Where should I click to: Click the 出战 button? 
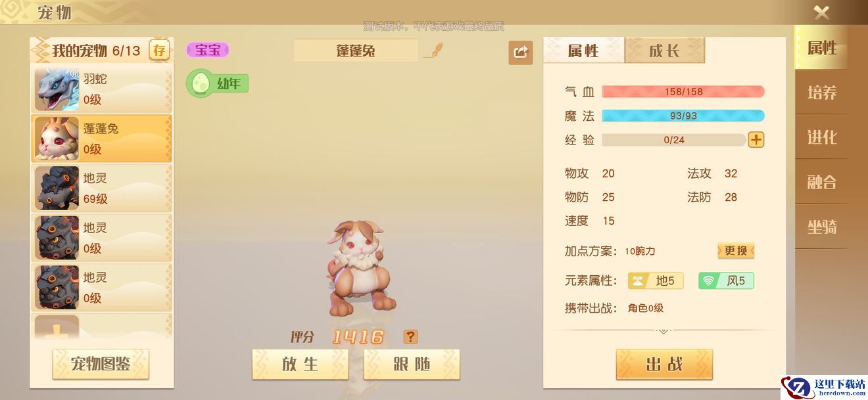point(664,364)
